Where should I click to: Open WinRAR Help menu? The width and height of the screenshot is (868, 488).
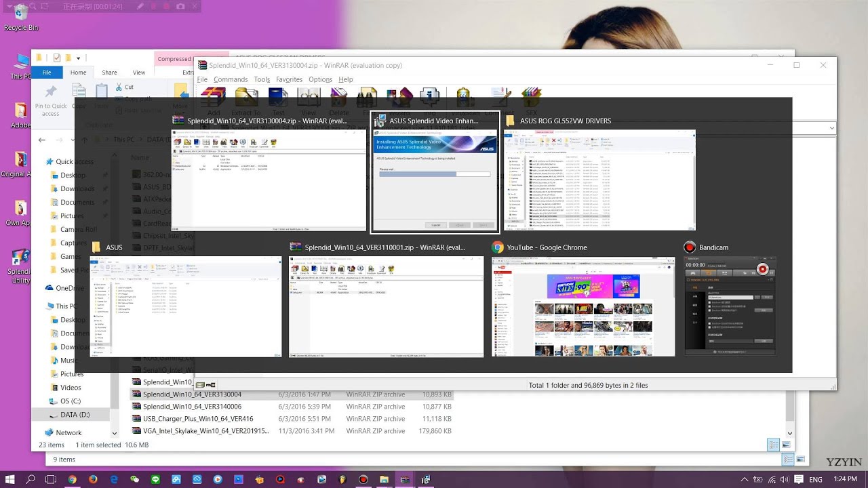(346, 79)
